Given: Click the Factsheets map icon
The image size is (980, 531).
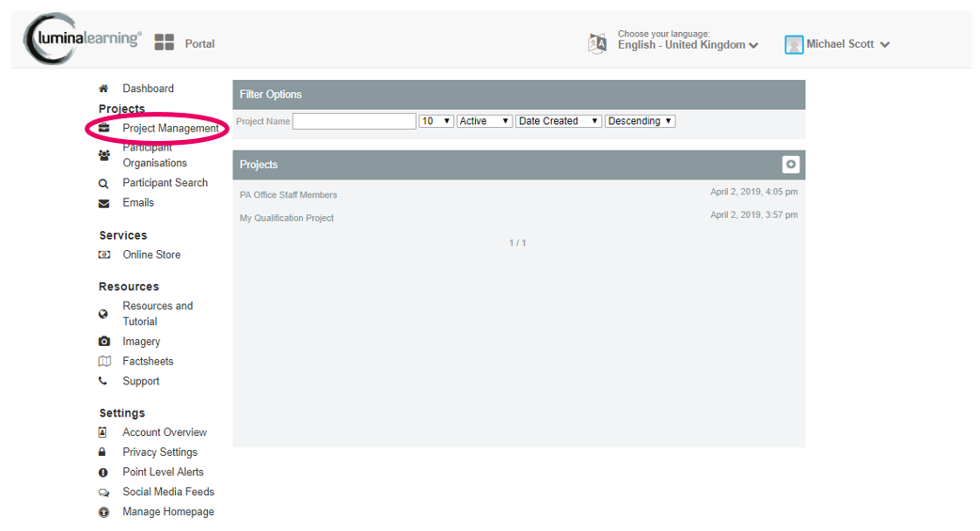Looking at the screenshot, I should pyautogui.click(x=104, y=361).
